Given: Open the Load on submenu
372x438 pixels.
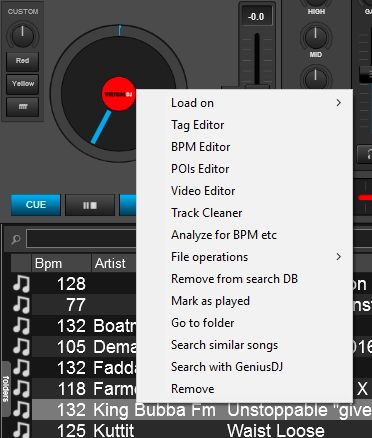Looking at the screenshot, I should [x=245, y=103].
